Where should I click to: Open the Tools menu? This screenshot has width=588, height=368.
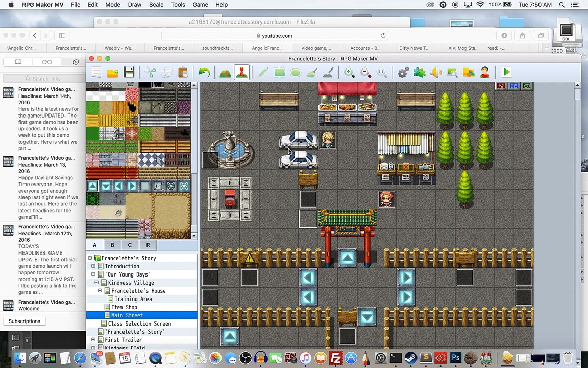click(x=178, y=5)
